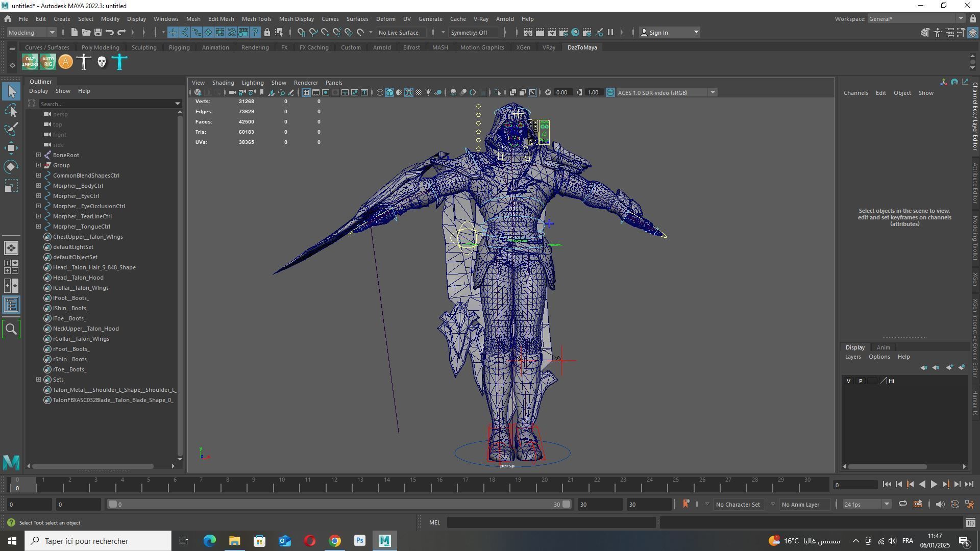Click the Save Scene icon
Screen dimensions: 980x551
(97, 32)
